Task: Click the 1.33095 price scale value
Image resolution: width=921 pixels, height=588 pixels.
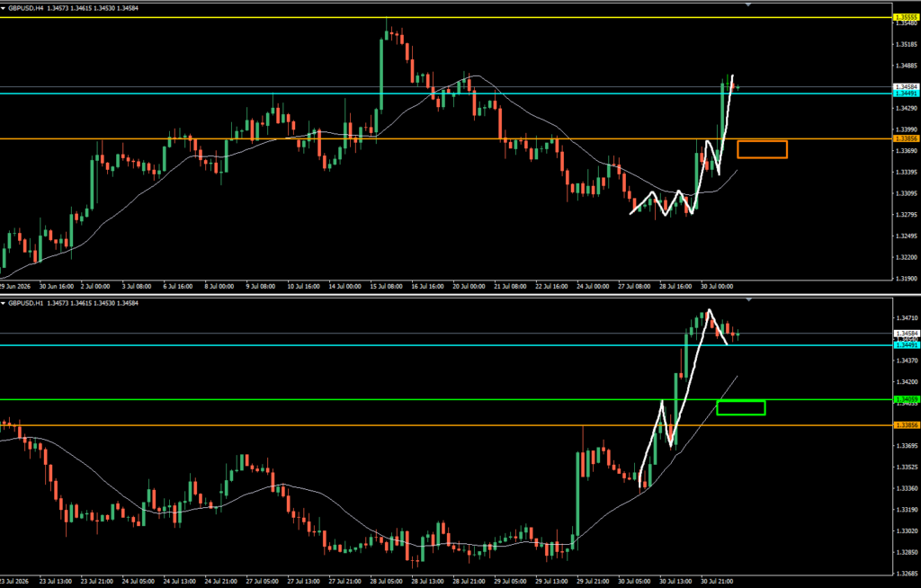Action: point(907,193)
